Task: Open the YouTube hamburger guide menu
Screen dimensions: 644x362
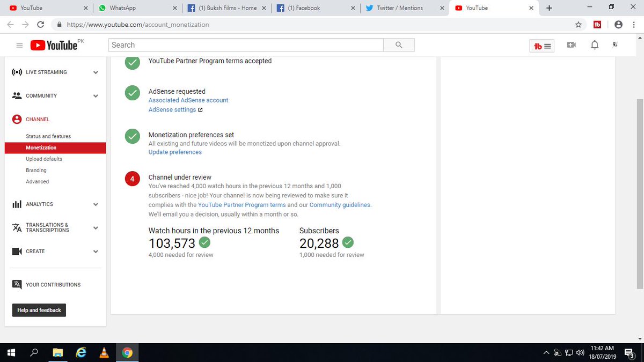Action: [19, 46]
